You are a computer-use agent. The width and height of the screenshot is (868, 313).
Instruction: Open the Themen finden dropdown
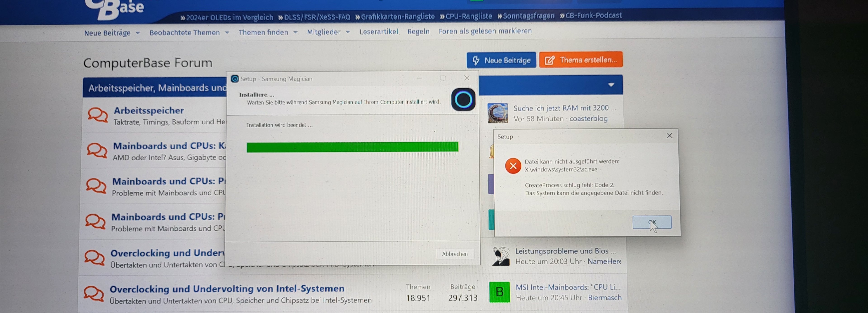[295, 32]
